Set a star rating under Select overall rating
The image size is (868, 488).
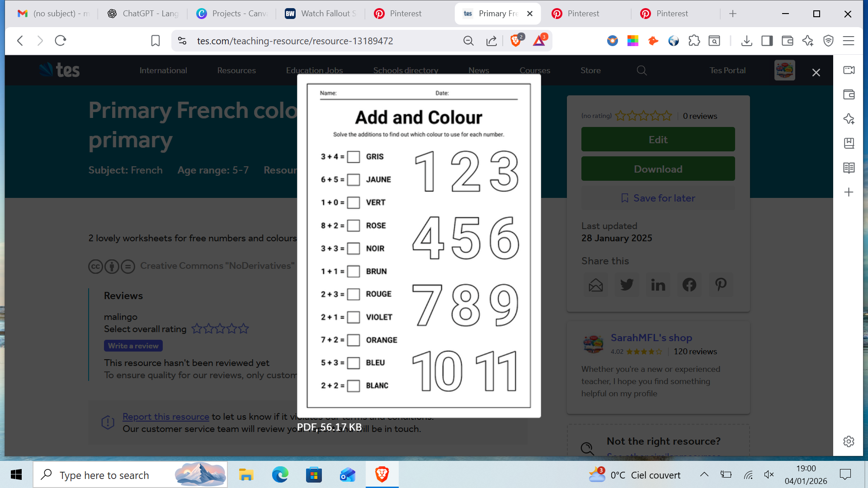click(220, 328)
